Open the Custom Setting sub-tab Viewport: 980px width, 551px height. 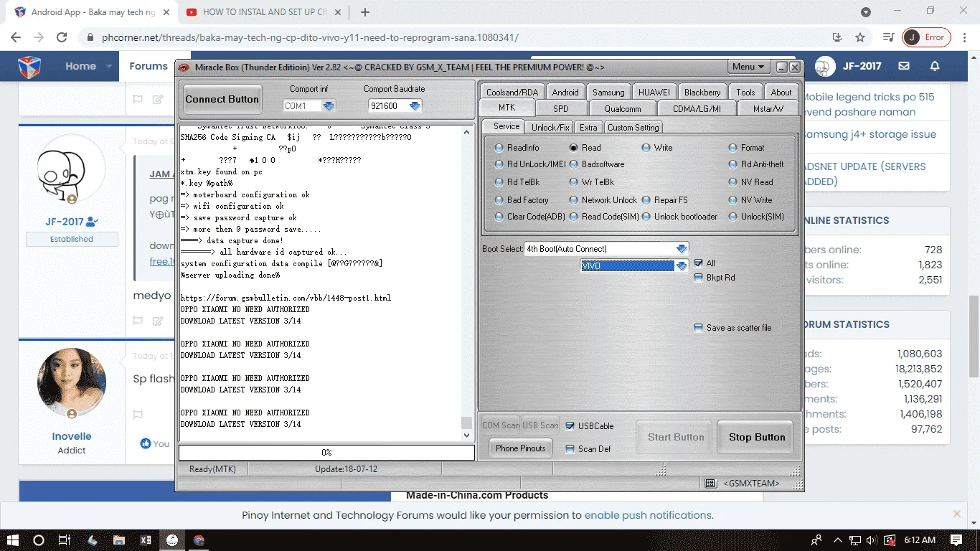[x=633, y=127]
